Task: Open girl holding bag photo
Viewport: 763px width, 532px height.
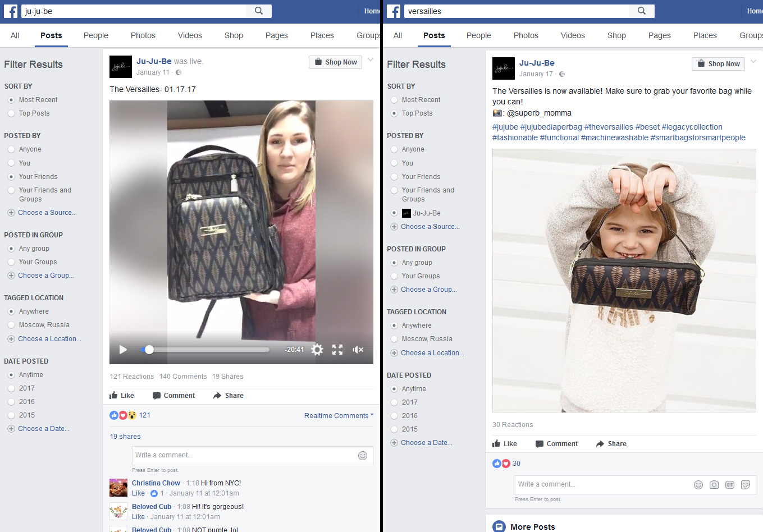Action: pos(624,281)
